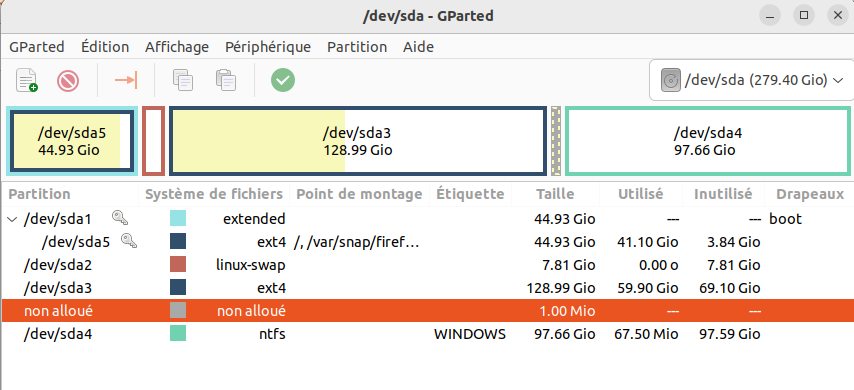
Task: Apply all operations with green checkmark
Action: [x=283, y=81]
